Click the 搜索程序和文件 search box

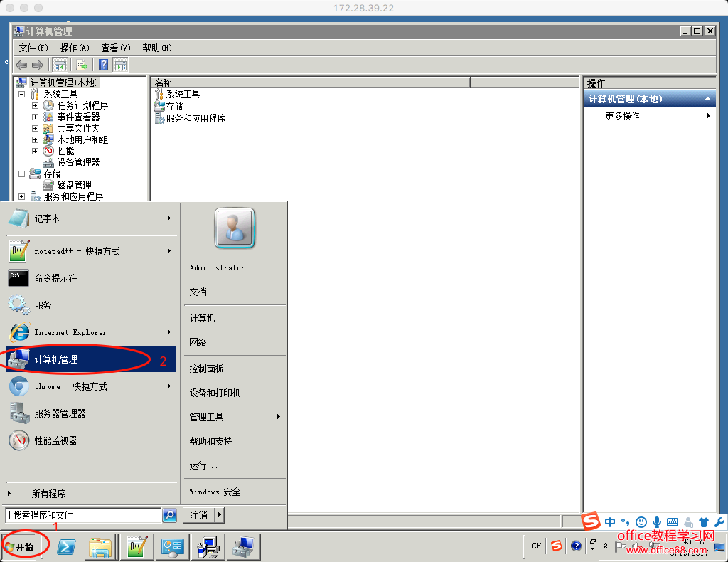(83, 515)
